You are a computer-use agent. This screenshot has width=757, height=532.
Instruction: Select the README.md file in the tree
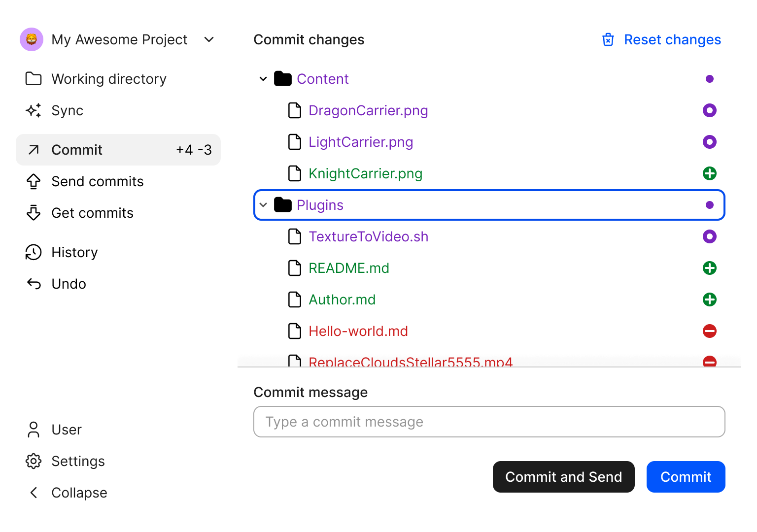coord(348,268)
